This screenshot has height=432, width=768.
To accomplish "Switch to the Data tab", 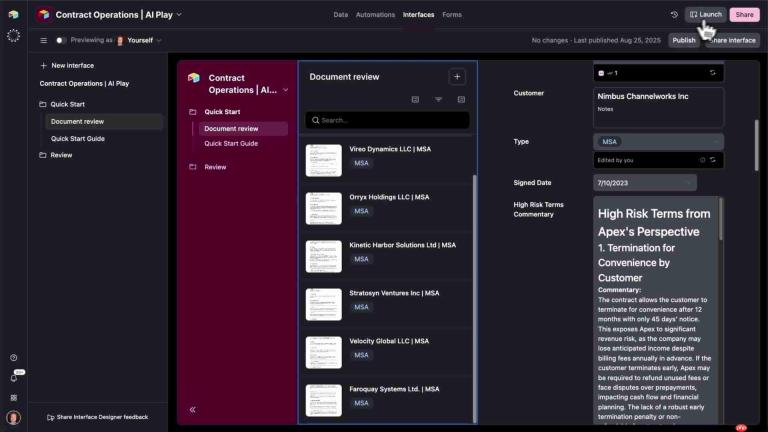I will coord(340,15).
